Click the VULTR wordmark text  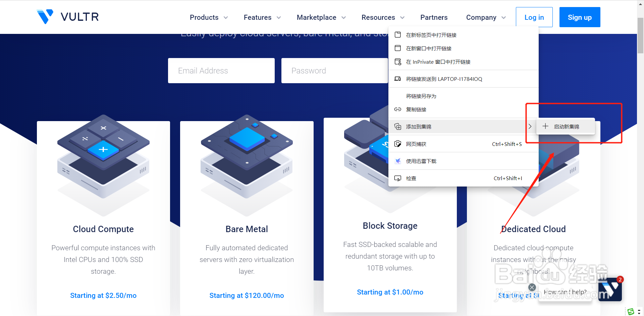click(x=80, y=17)
